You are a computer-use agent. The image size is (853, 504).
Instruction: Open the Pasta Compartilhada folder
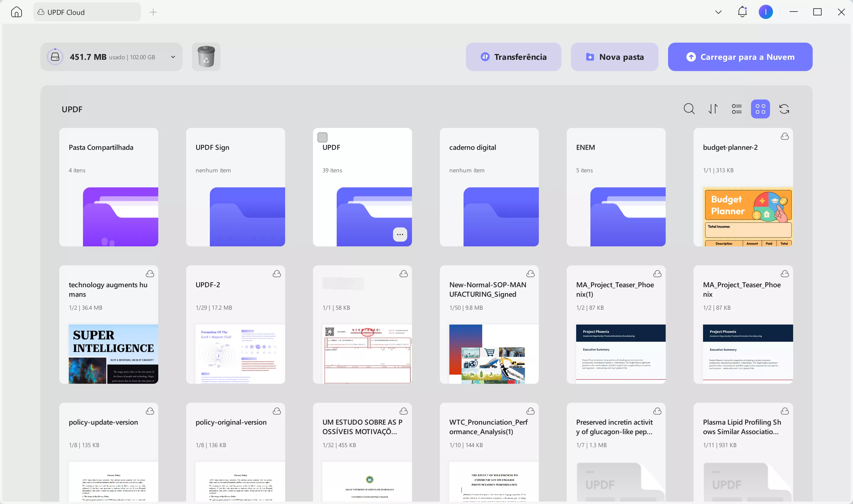click(x=109, y=187)
